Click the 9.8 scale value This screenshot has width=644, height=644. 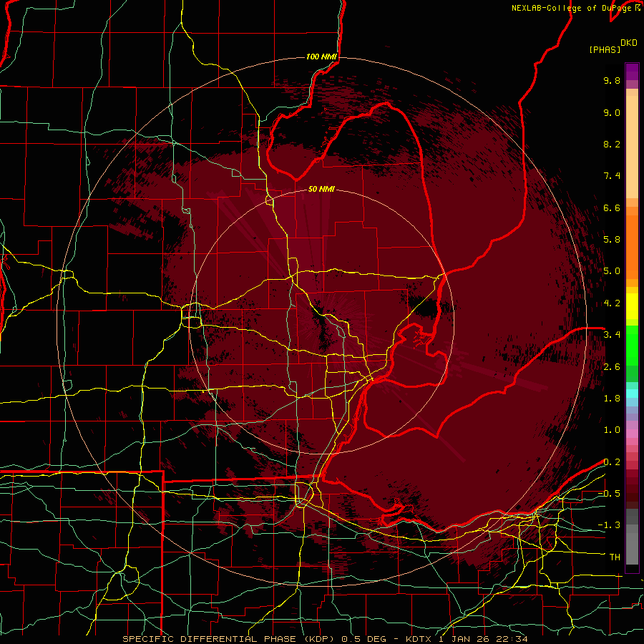click(612, 80)
